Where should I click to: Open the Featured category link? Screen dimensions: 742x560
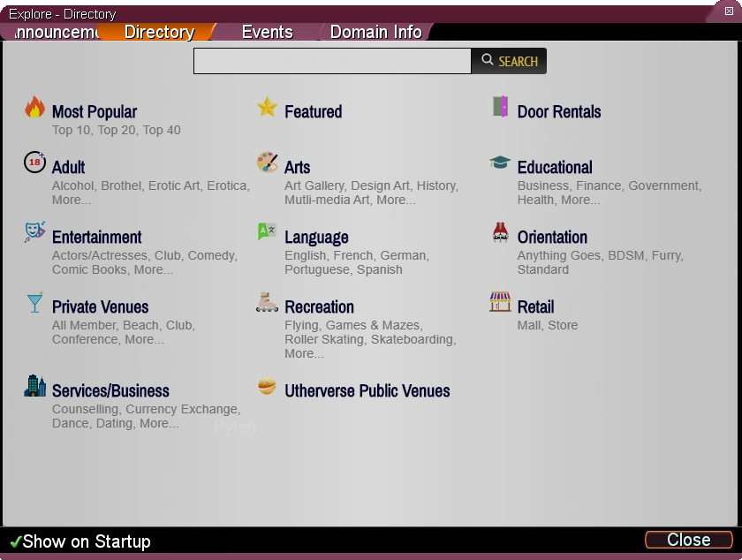314,111
